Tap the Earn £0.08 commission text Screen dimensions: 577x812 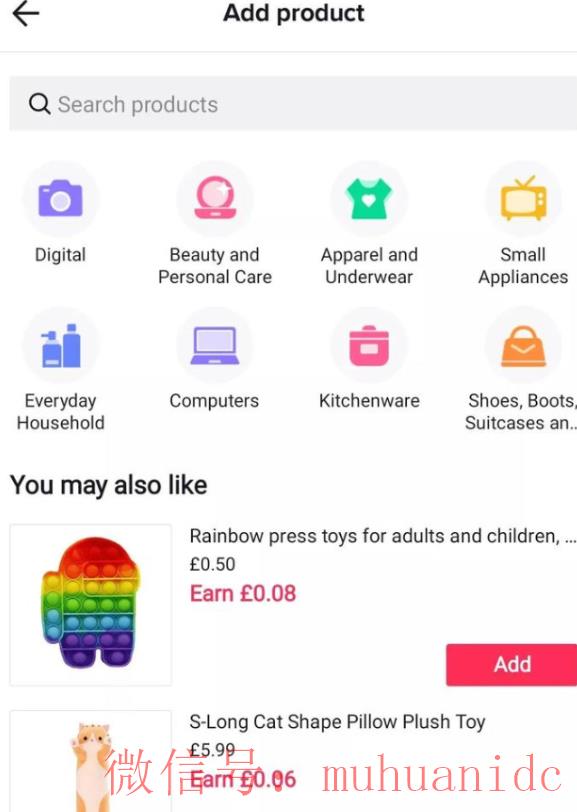[x=243, y=593]
